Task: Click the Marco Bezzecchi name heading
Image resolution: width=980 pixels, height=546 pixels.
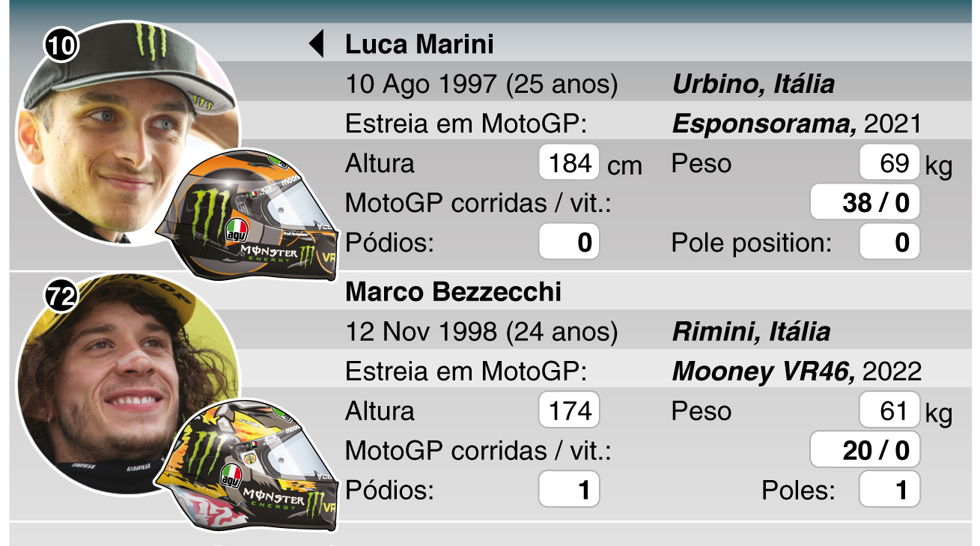Action: pos(453,292)
